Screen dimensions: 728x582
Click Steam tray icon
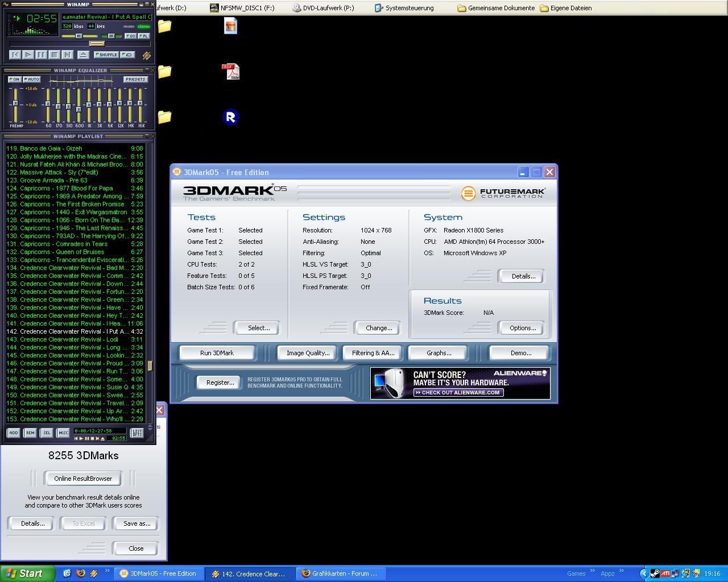point(655,573)
